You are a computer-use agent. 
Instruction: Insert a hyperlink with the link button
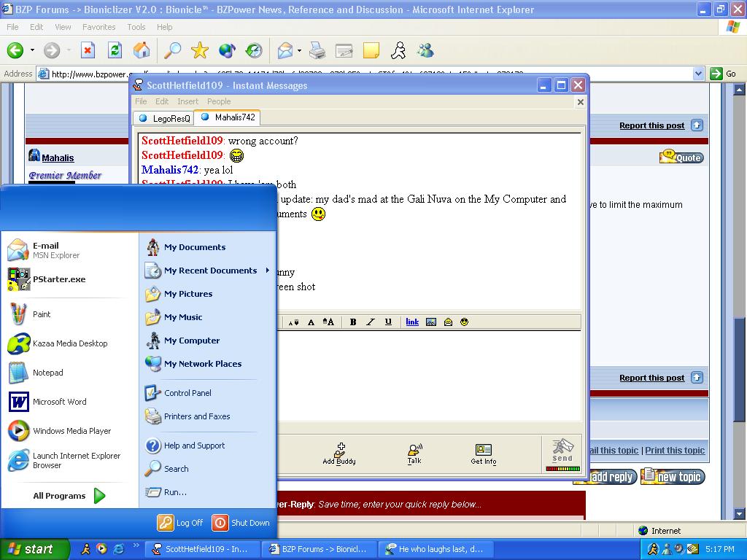412,322
